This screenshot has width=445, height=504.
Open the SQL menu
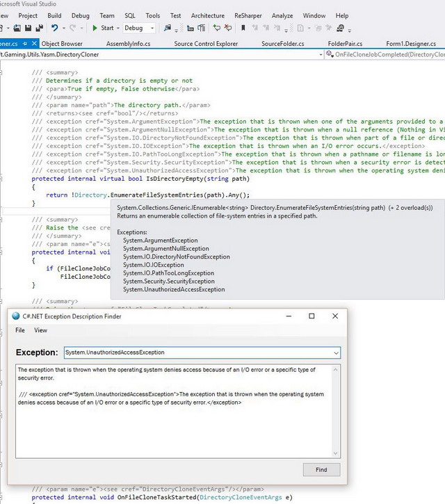pyautogui.click(x=130, y=15)
